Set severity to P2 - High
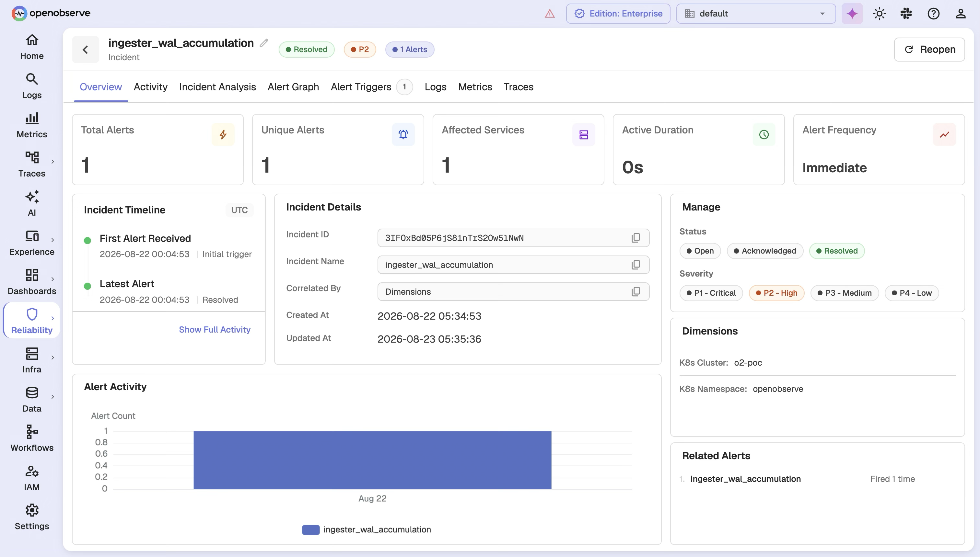The height and width of the screenshot is (557, 980). coord(777,293)
